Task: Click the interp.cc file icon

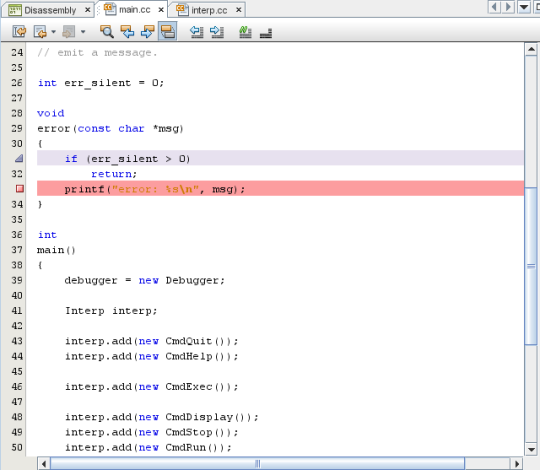Action: point(182,10)
